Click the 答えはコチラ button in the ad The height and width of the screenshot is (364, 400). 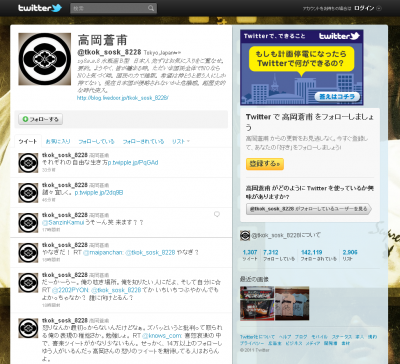click(x=338, y=97)
